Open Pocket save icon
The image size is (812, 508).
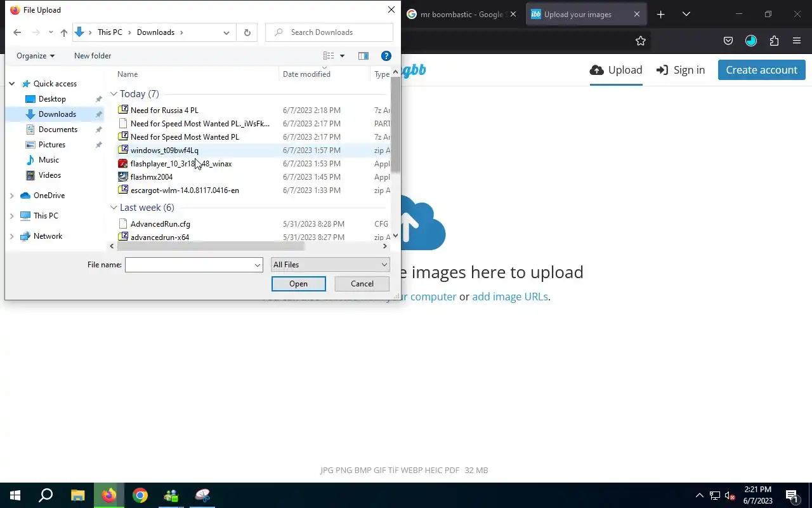[728, 41]
